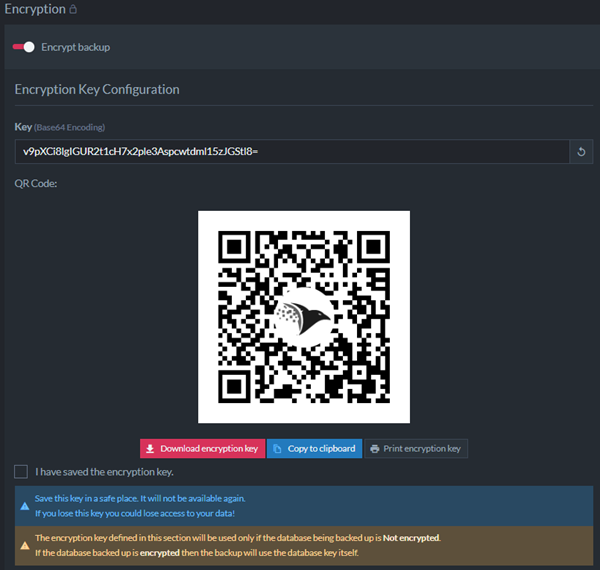The width and height of the screenshot is (600, 570).
Task: Check I have saved the encryption key
Action: tap(21, 472)
